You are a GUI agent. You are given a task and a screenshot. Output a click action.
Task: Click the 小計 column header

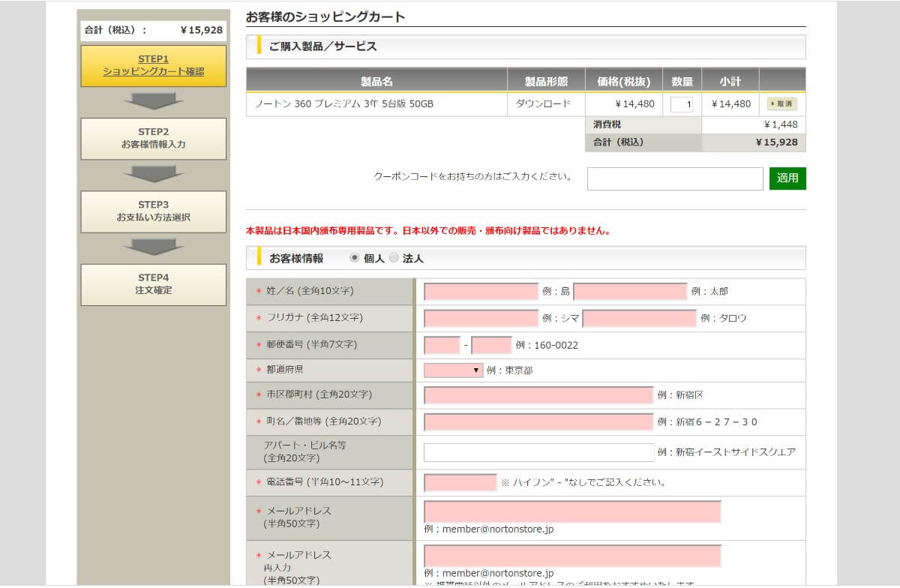click(x=730, y=80)
